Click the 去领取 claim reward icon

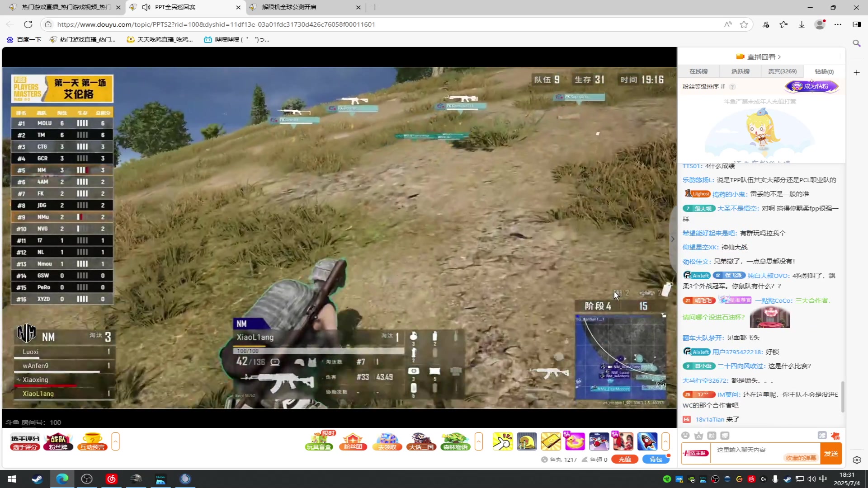(x=387, y=441)
